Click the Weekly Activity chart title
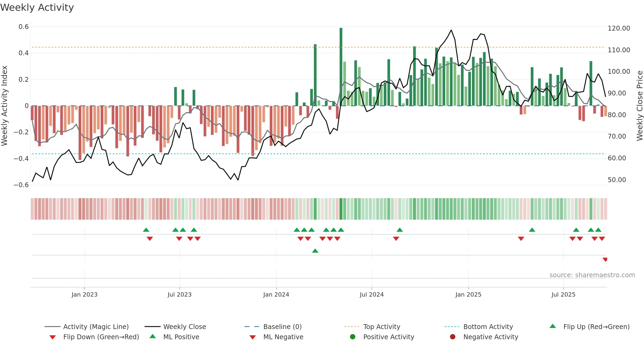Image resolution: width=644 pixels, height=362 pixels. pos(37,8)
